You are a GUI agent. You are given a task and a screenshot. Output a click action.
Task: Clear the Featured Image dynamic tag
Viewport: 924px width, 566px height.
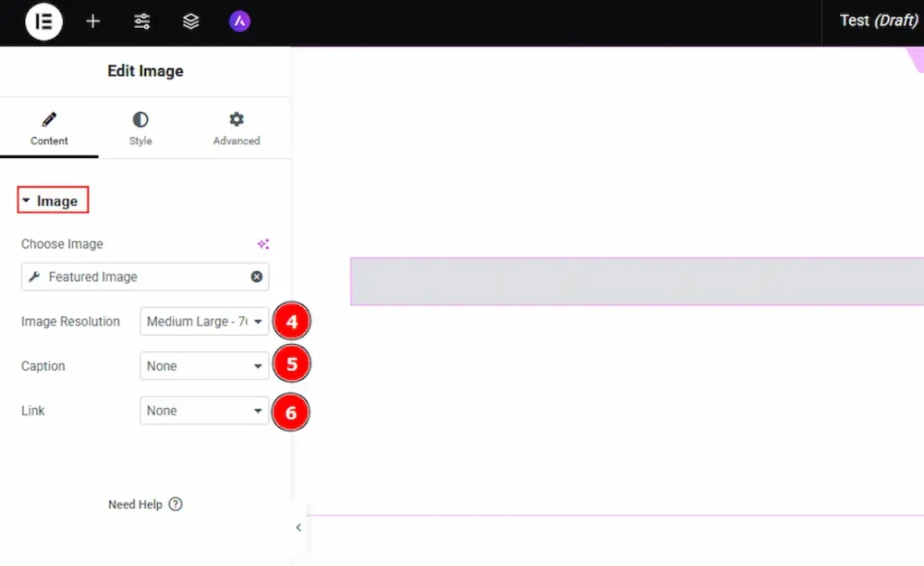coord(256,276)
